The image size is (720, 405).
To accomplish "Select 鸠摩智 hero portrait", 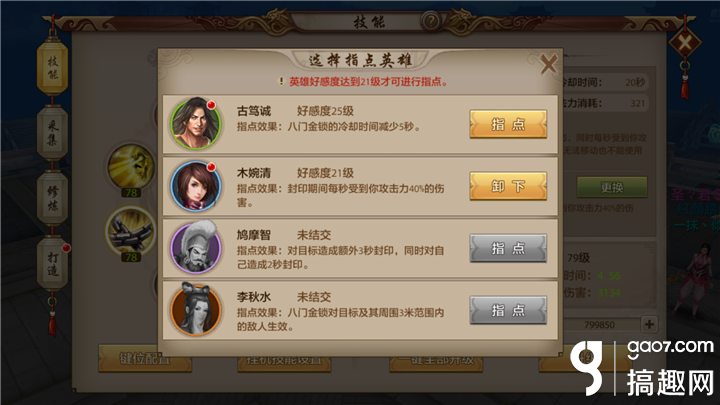I will point(196,248).
